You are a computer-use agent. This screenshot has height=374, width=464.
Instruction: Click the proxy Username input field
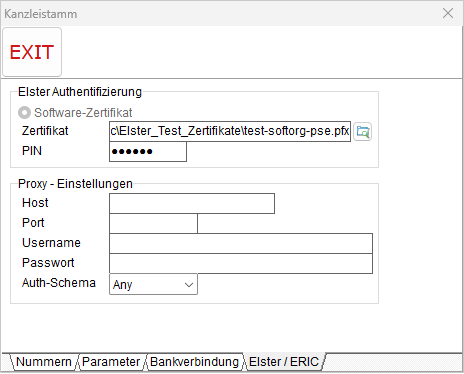tap(241, 243)
